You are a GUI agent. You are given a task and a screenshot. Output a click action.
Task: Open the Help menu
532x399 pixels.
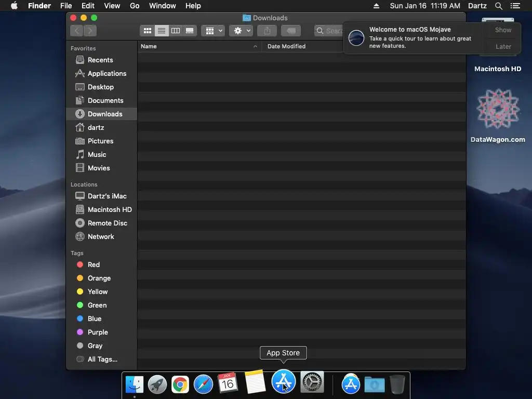193,6
